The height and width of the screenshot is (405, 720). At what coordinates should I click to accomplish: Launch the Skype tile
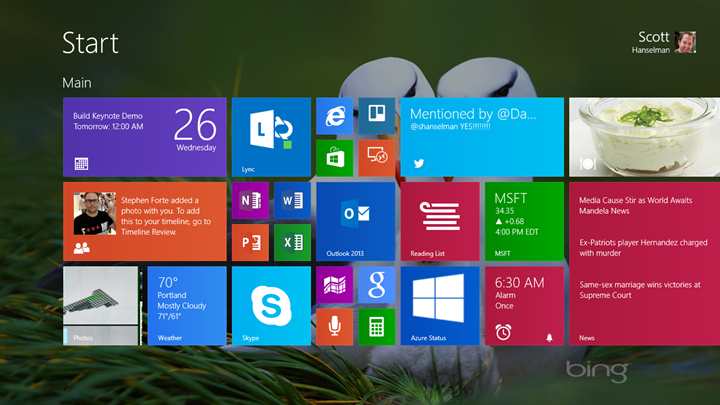click(x=271, y=305)
